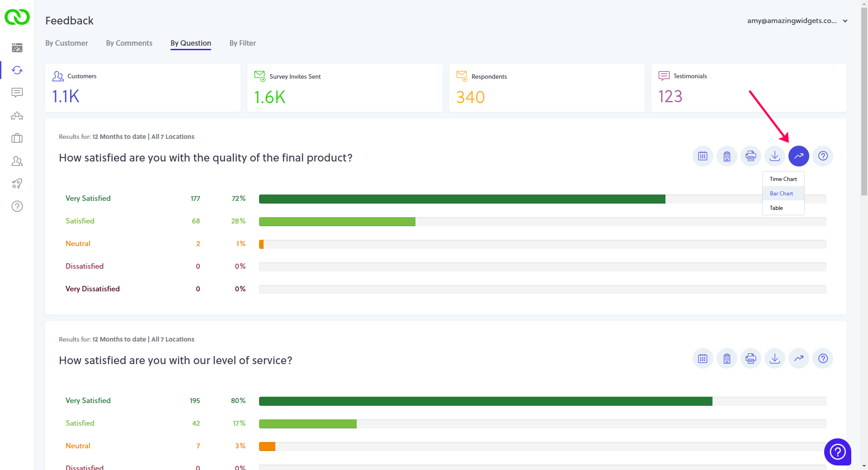Click download icon for product quality question
868x470 pixels.
[775, 156]
